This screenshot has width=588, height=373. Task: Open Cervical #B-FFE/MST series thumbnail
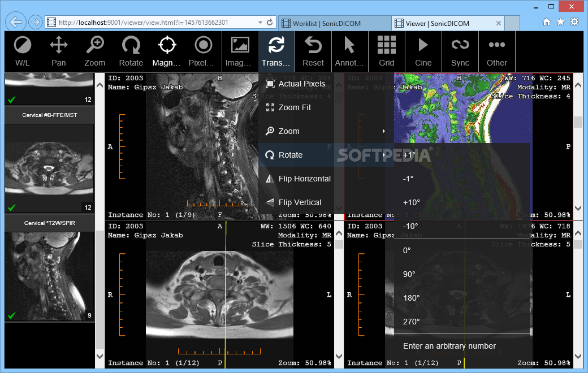pyautogui.click(x=49, y=168)
